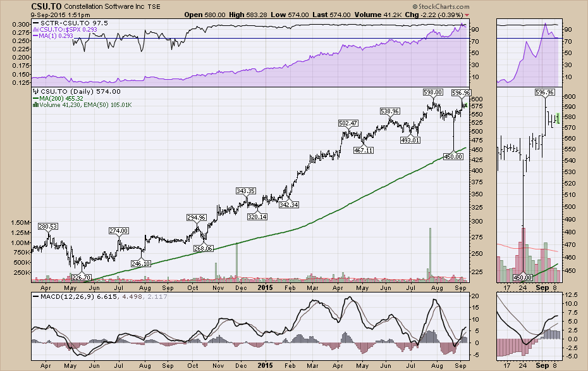The height and width of the screenshot is (371, 588).
Task: Click the 9-Sep-2015 1:51pm timestamp
Action: [x=60, y=15]
